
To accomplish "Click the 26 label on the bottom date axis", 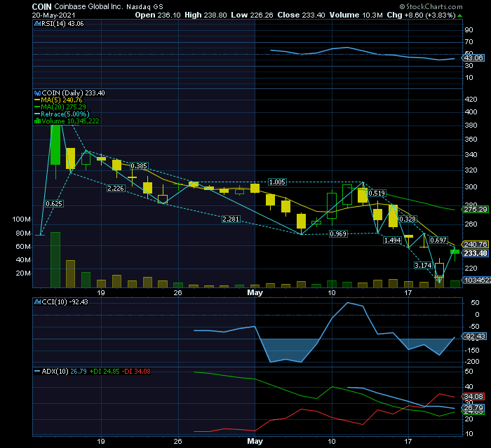I will click(x=177, y=442).
